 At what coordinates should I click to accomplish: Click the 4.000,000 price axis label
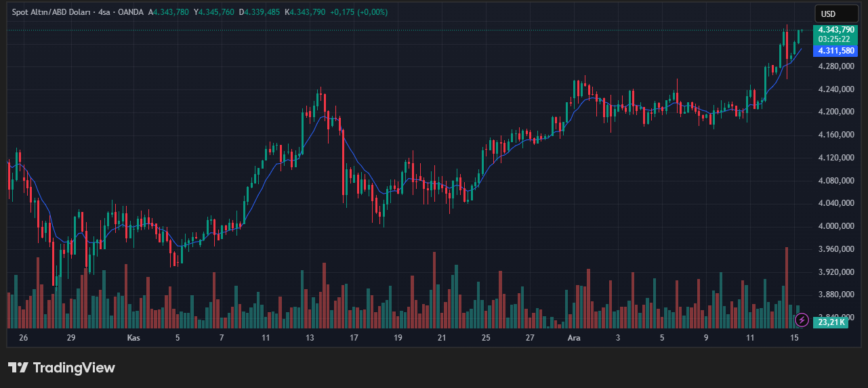tap(836, 226)
